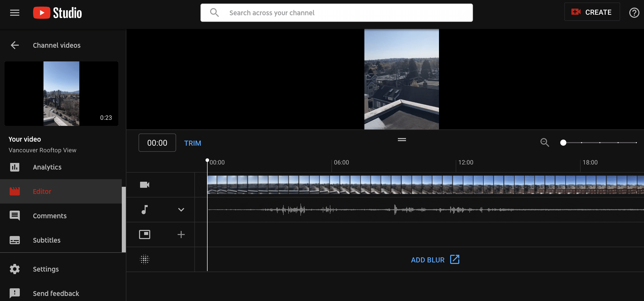This screenshot has width=644, height=301.
Task: Drag the timeline zoom slider right
Action: click(564, 142)
